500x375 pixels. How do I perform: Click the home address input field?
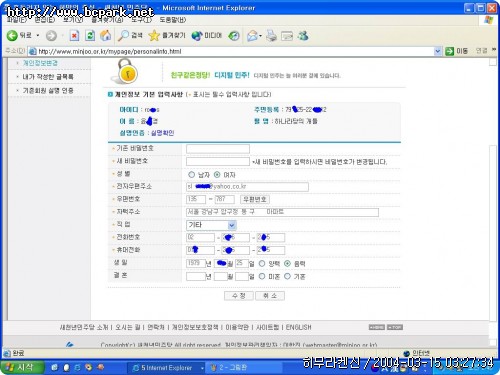pyautogui.click(x=282, y=212)
